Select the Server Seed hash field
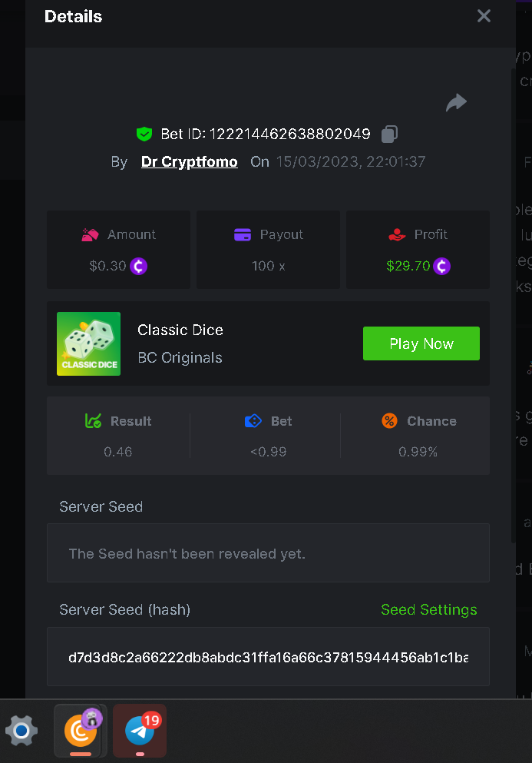 pyautogui.click(x=268, y=657)
